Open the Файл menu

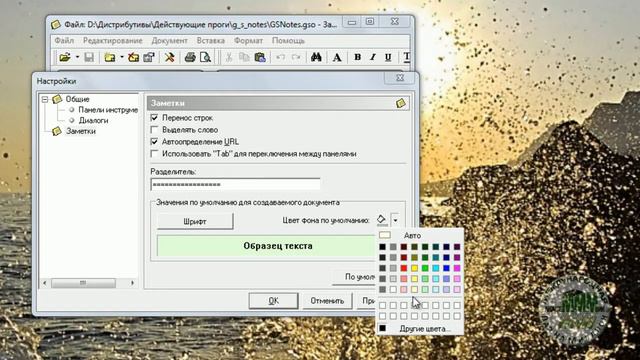pos(64,41)
